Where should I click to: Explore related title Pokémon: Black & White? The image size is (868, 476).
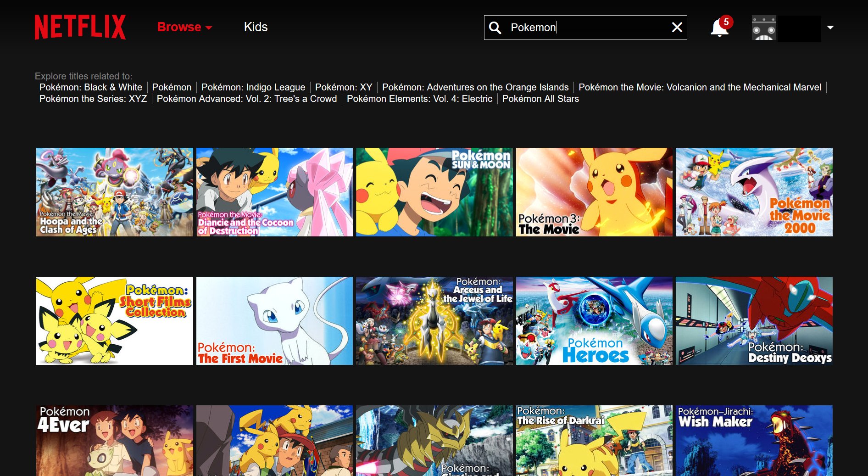91,87
